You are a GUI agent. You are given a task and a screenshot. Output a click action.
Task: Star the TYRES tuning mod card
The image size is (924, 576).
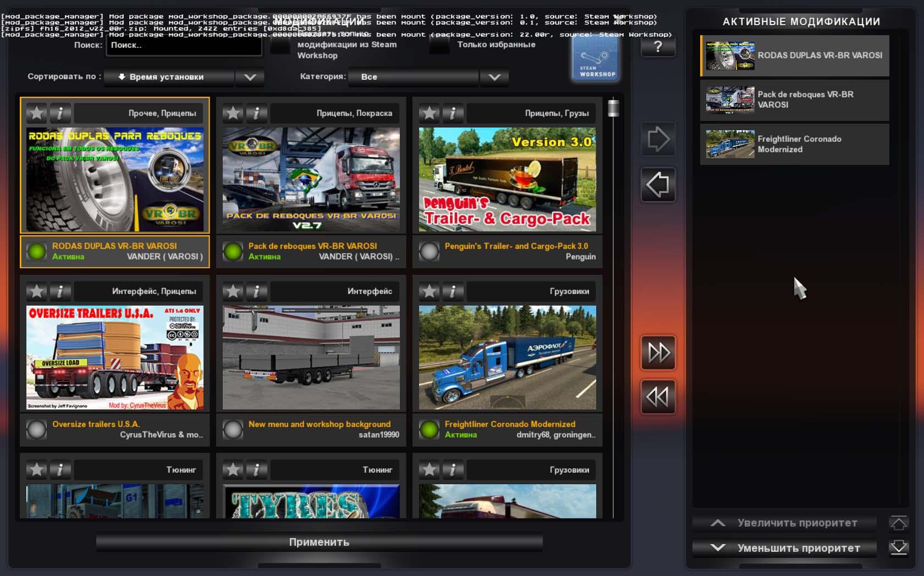point(233,469)
